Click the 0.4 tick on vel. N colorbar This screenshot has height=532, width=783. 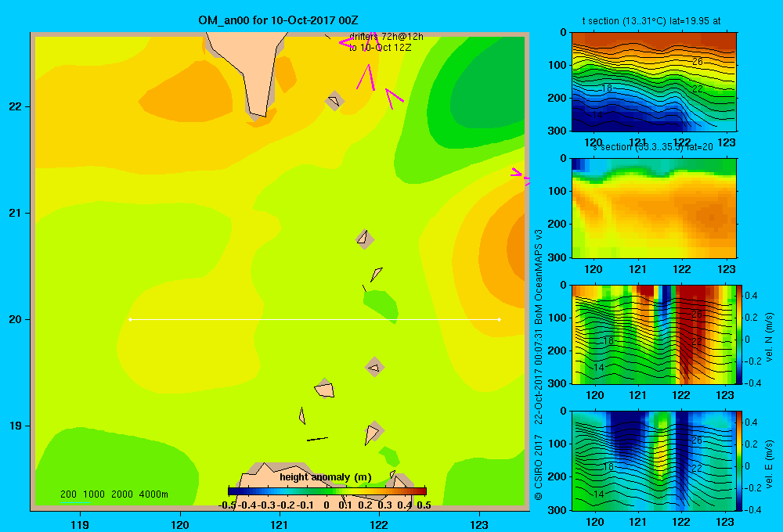[x=751, y=296]
